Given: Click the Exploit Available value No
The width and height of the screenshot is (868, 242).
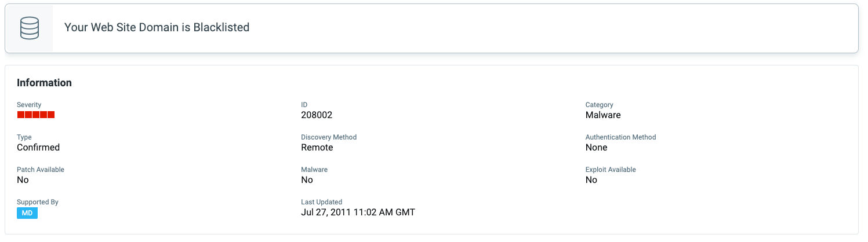Looking at the screenshot, I should coord(591,180).
